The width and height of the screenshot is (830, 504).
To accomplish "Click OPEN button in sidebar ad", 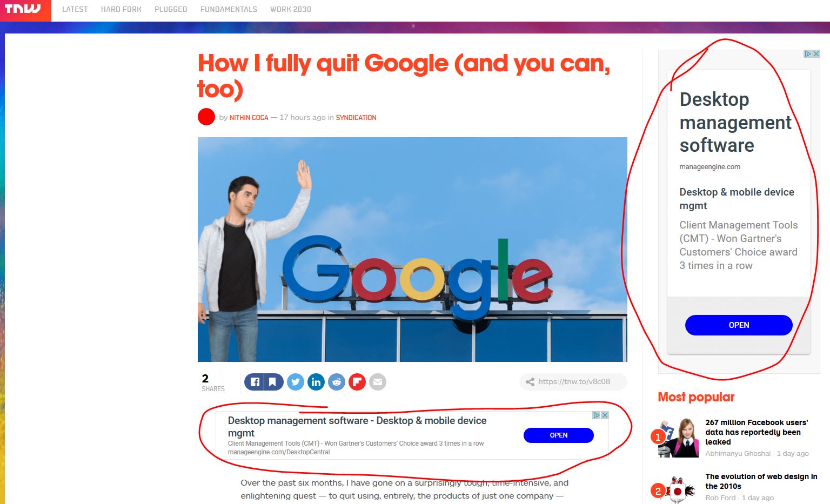I will pos(739,325).
